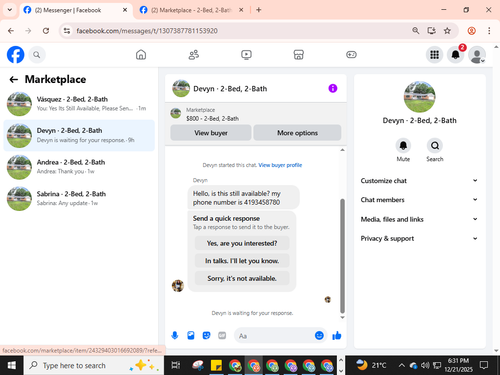Viewport: 500px width, 375px height.
Task: Click the Facebook search magnifier icon
Action: tap(37, 55)
